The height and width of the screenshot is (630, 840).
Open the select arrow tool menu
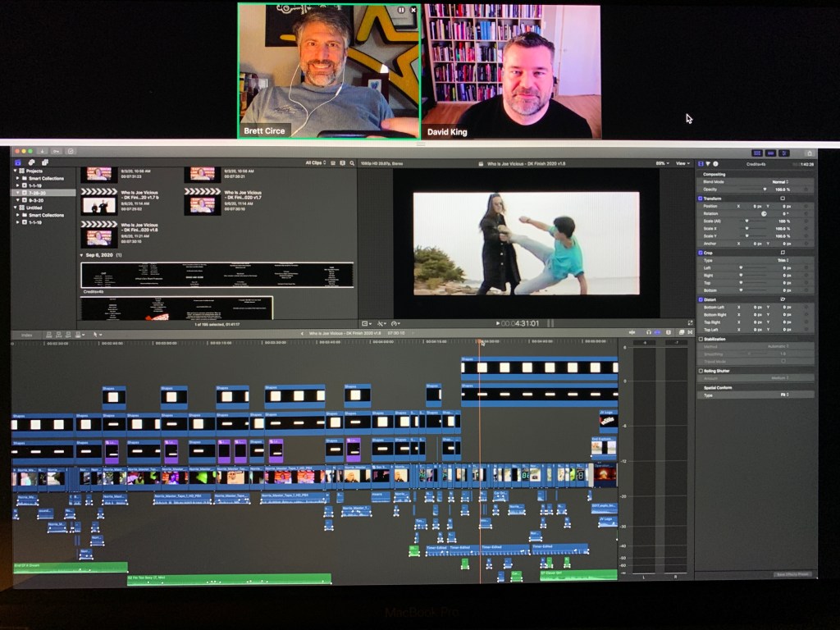pos(97,334)
